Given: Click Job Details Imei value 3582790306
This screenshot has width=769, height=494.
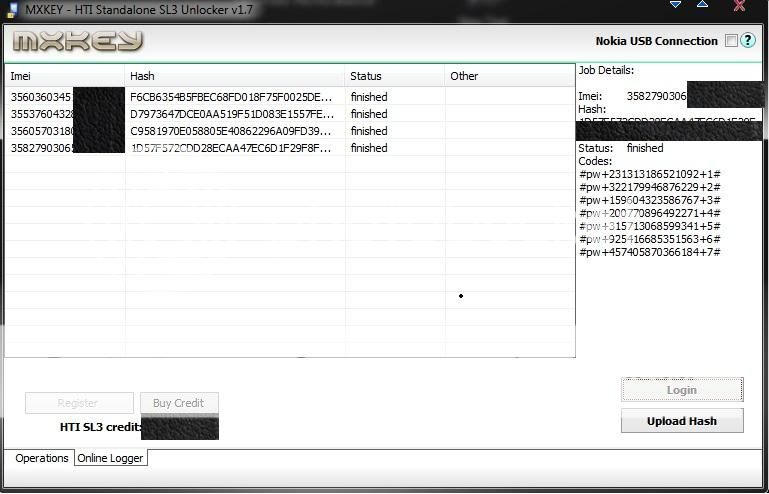Looking at the screenshot, I should tap(656, 96).
